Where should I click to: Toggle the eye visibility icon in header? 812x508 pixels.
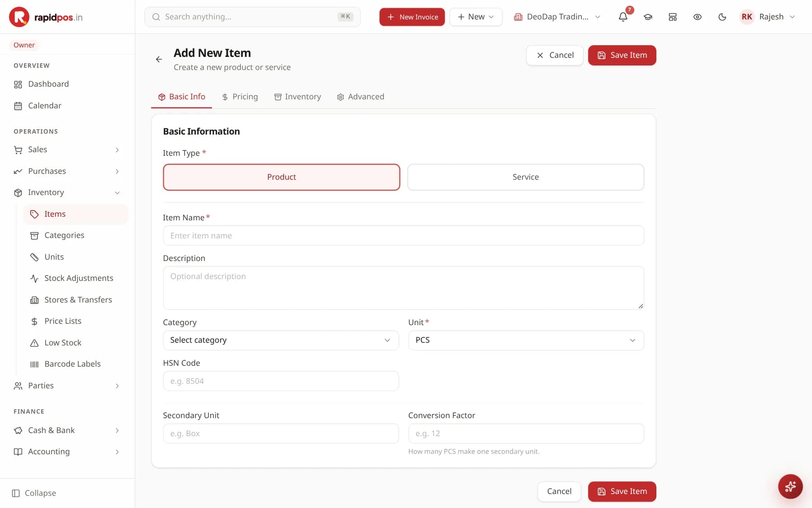697,17
